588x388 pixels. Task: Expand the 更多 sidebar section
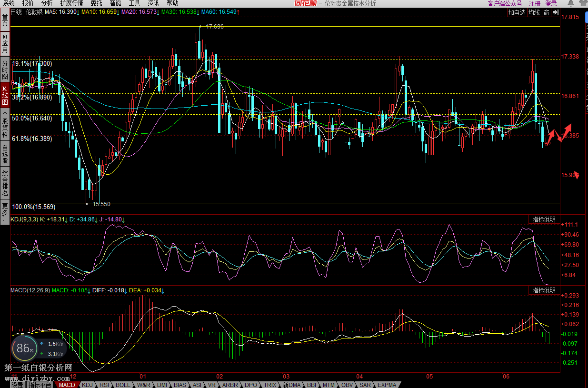(5, 209)
